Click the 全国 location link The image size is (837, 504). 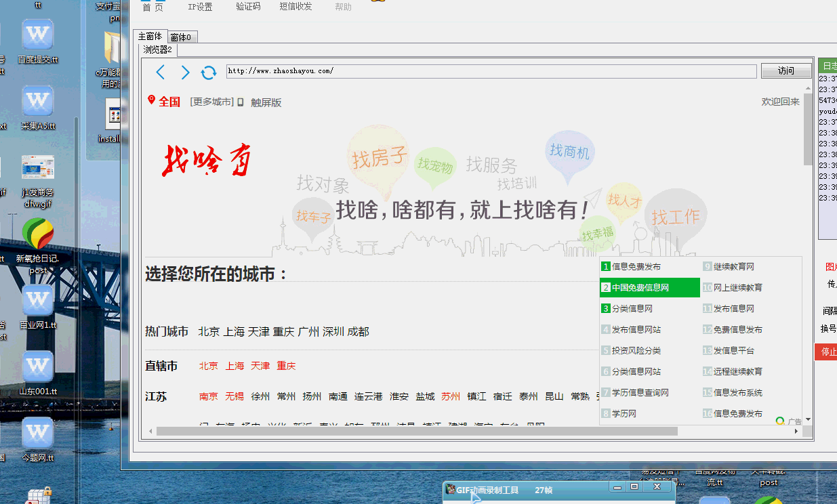[169, 102]
